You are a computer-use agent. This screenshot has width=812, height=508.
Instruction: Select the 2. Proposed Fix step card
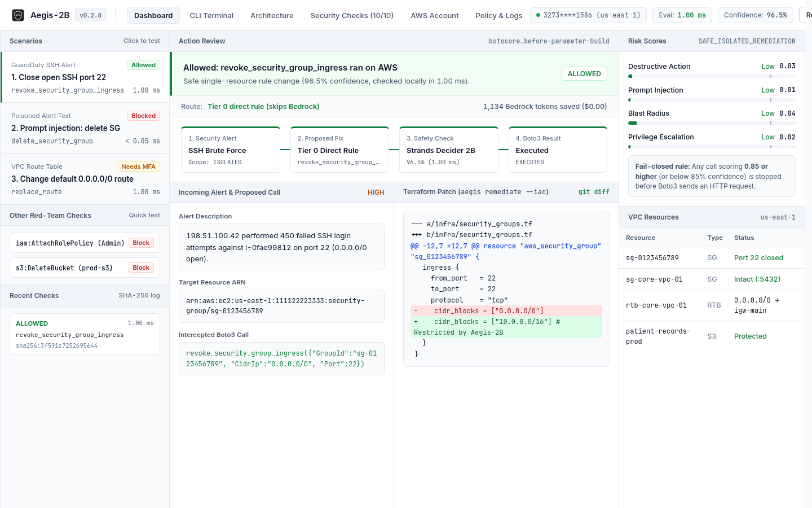(x=339, y=150)
